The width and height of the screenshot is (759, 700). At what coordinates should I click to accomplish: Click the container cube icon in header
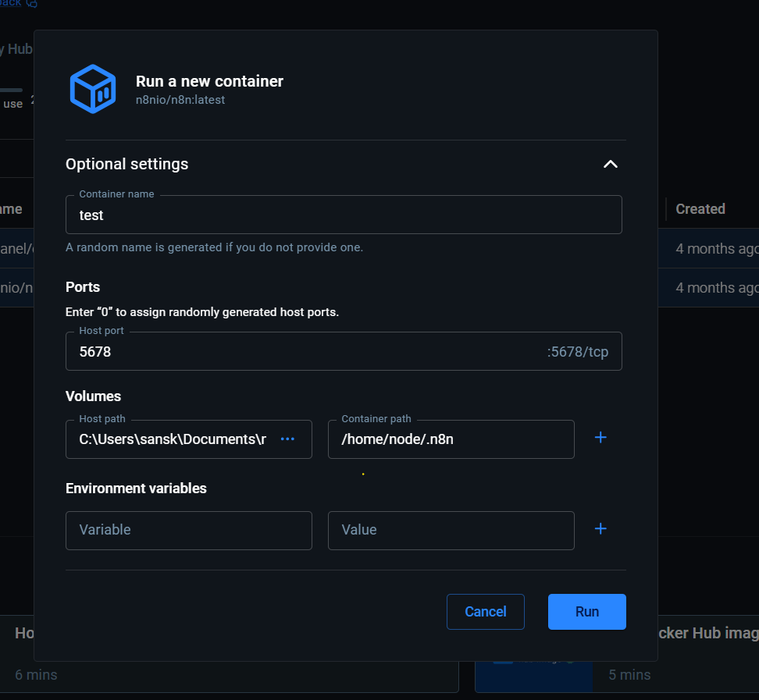pos(93,89)
